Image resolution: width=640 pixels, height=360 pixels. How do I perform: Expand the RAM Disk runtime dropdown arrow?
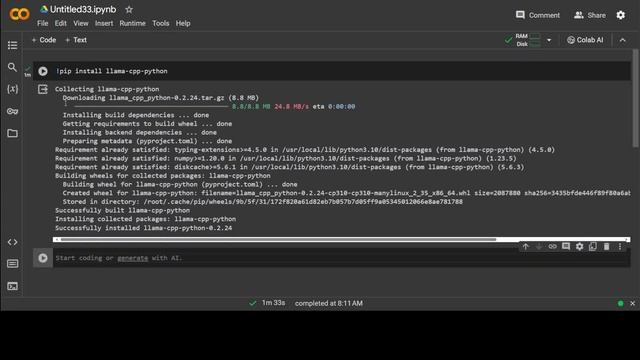(549, 40)
